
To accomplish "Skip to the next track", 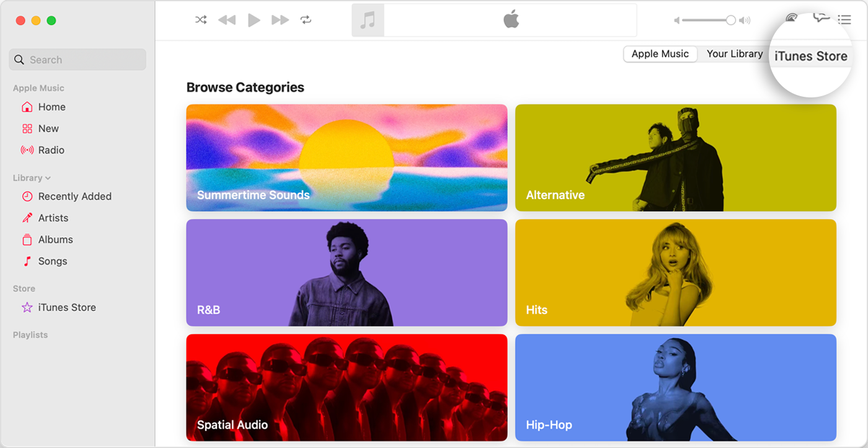I will point(280,20).
